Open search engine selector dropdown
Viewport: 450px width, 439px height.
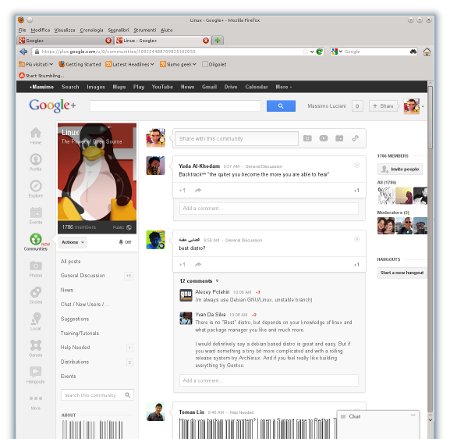pyautogui.click(x=336, y=52)
